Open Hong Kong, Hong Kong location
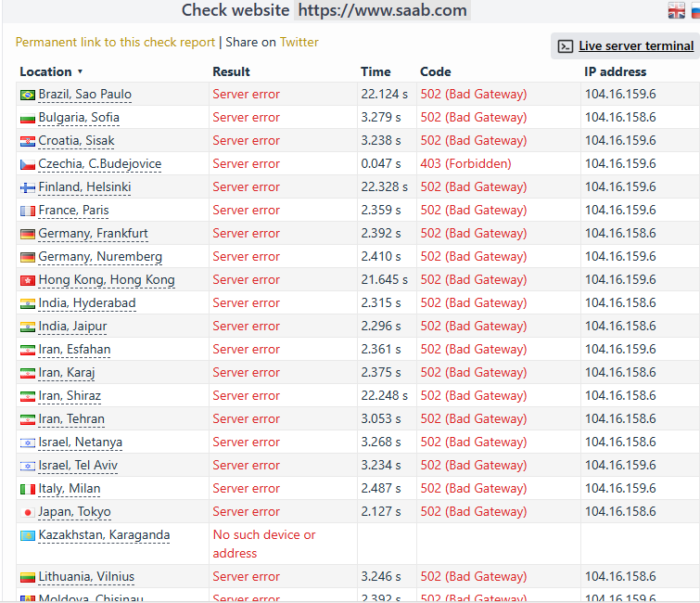 point(107,280)
